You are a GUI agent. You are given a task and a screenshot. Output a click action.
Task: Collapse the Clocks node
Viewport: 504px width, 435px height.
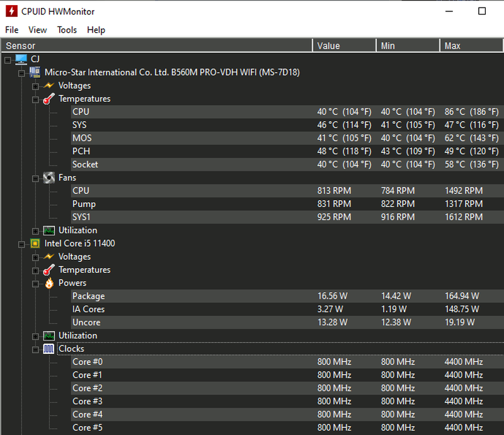pos(35,350)
